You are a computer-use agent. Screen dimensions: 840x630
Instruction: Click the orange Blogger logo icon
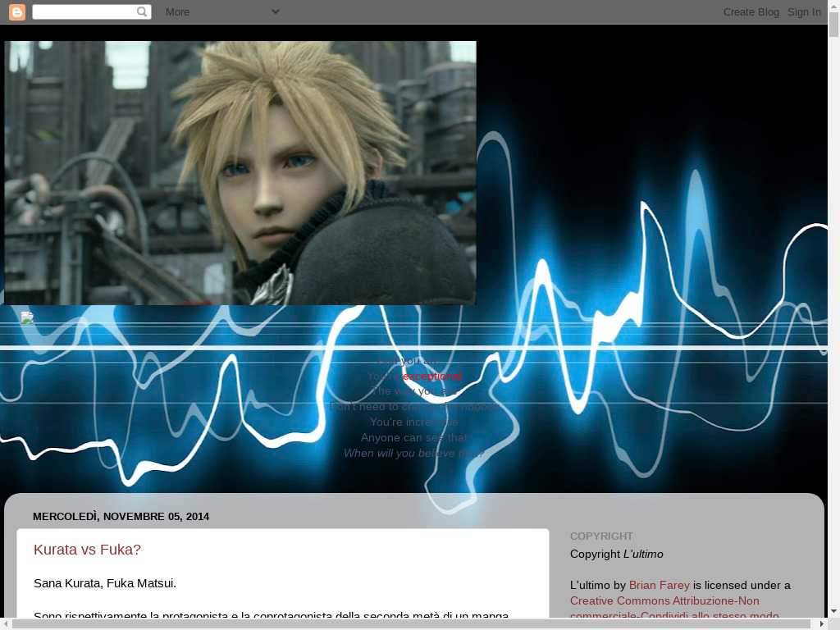17,11
